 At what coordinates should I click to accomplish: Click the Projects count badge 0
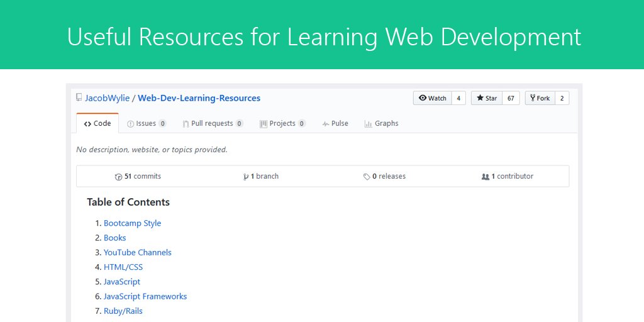(302, 124)
